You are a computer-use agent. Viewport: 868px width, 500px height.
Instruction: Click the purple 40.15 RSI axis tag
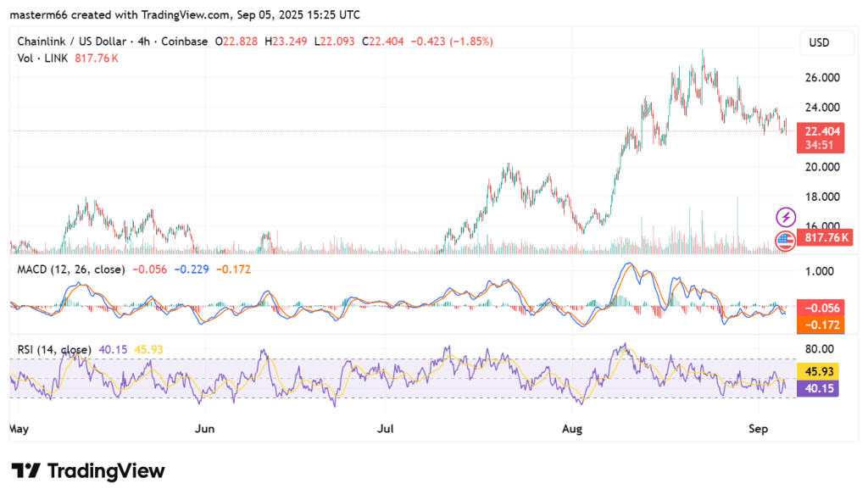click(x=818, y=388)
